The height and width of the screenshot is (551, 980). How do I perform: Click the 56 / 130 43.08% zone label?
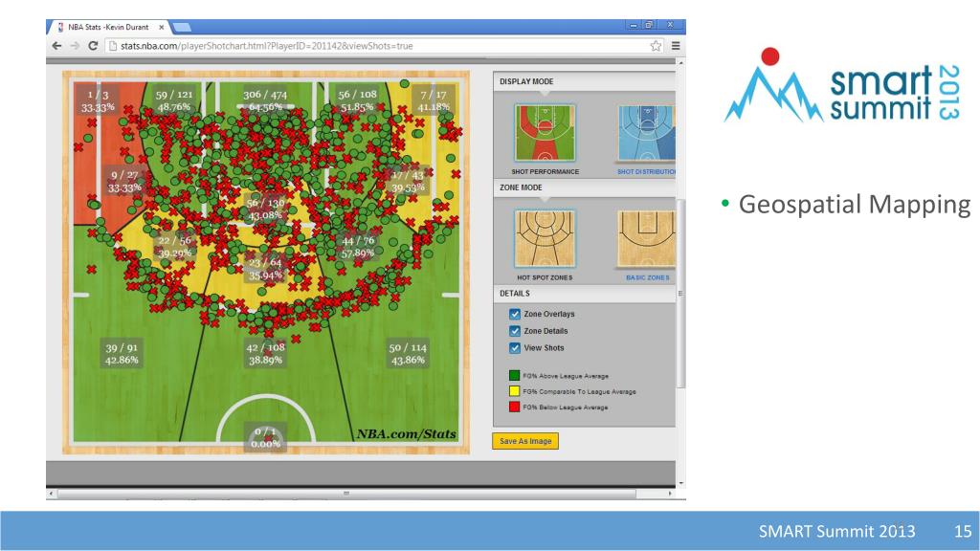click(265, 209)
